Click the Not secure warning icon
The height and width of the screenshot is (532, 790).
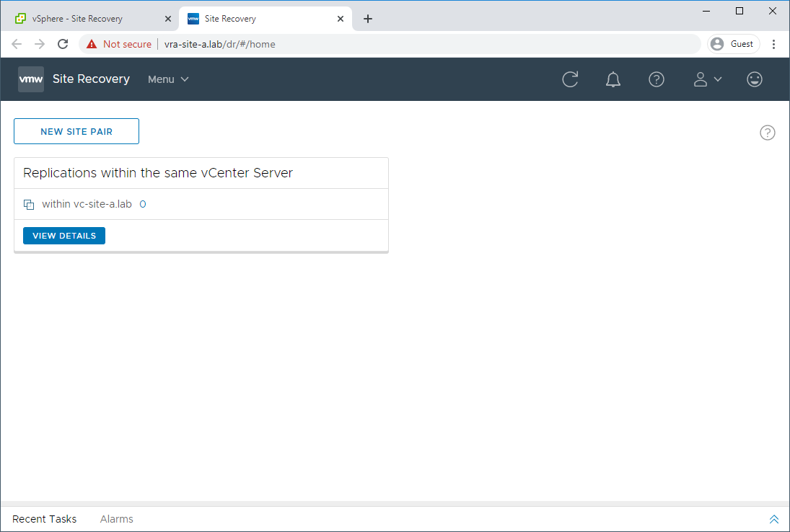tap(92, 44)
